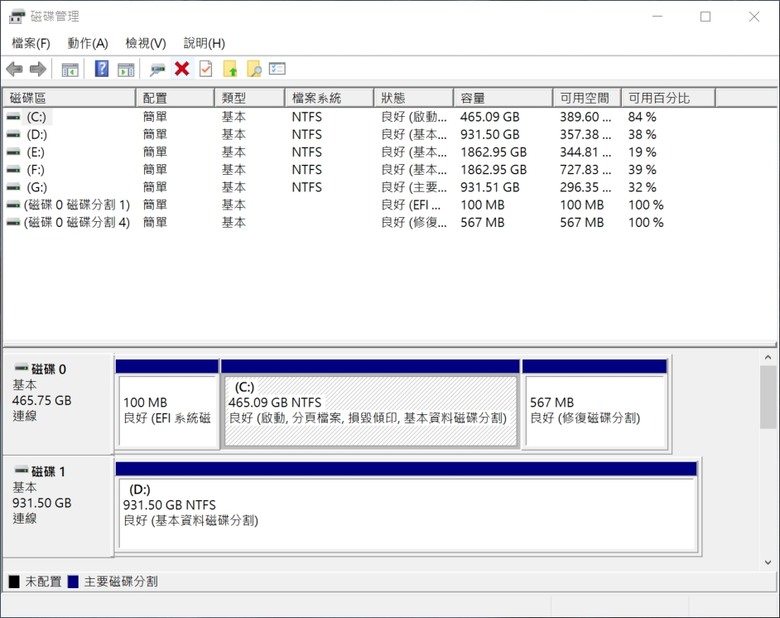Click the drive icon beside (E:)
Image resolution: width=780 pixels, height=618 pixels.
point(13,152)
